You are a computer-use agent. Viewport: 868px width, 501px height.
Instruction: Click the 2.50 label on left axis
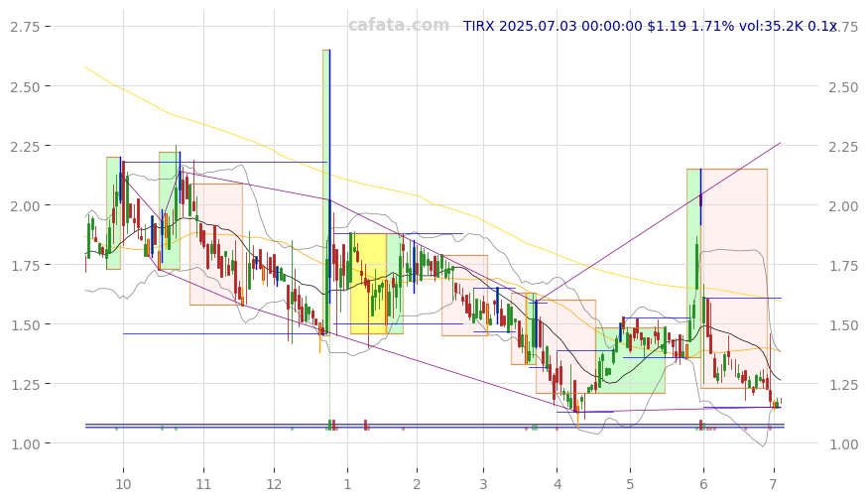pos(26,85)
